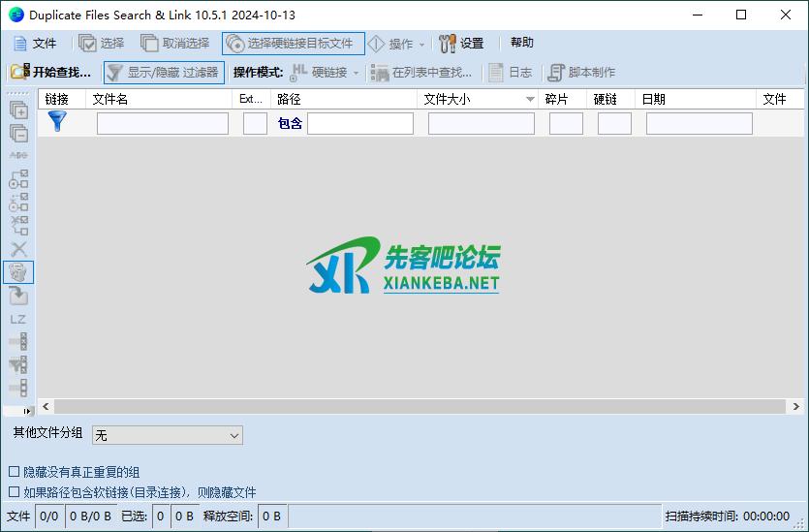
Task: Toggle 显示/隐藏 过滤器 filter button
Action: click(164, 73)
